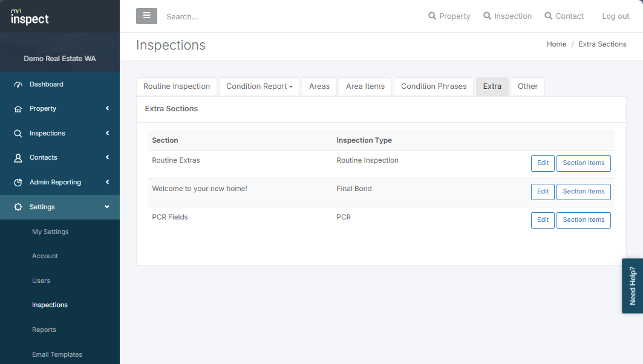Open My Settings in sidebar
Screen dimensions: 643x364
click(x=50, y=232)
